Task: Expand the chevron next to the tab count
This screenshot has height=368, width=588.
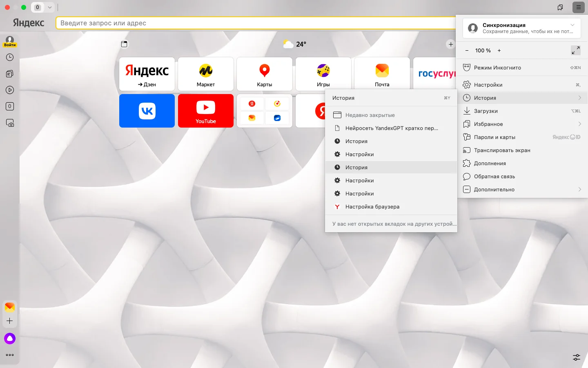Action: tap(49, 7)
